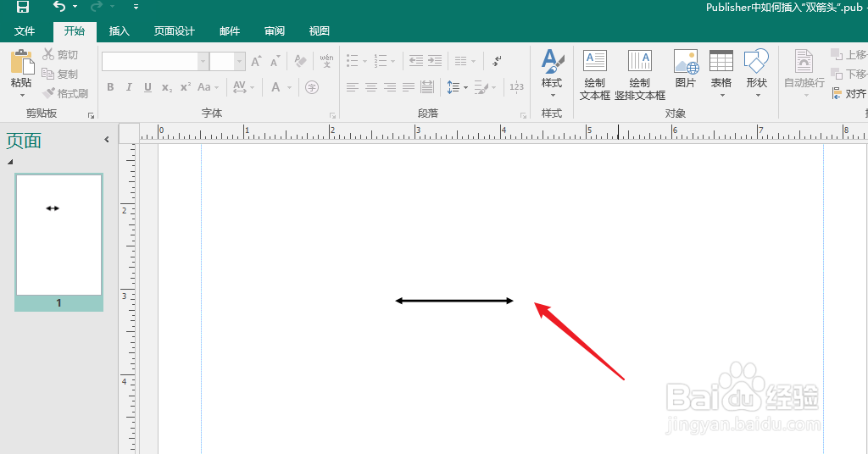This screenshot has width=868, height=454.
Task: Click 复制 copy button
Action: point(60,74)
